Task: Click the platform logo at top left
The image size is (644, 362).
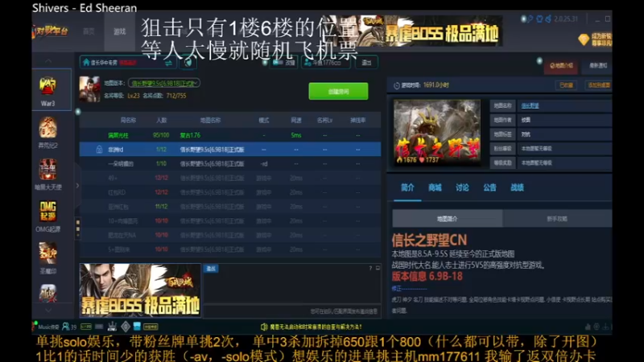Action: tap(50, 31)
